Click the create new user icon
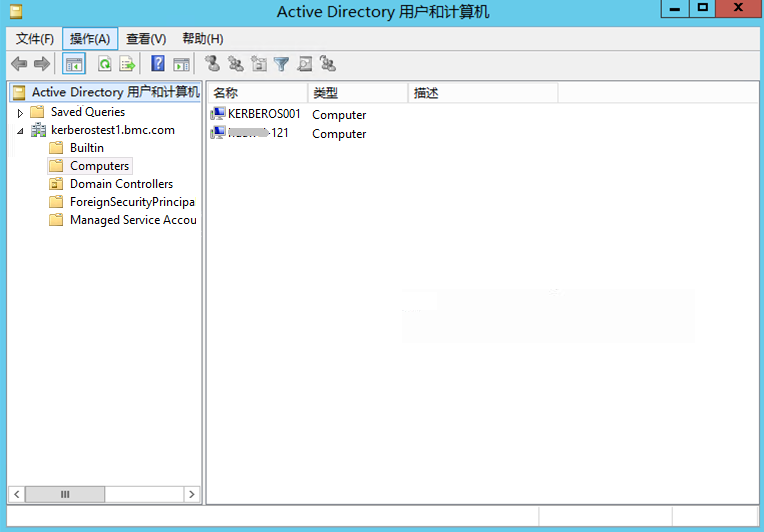 pyautogui.click(x=212, y=64)
